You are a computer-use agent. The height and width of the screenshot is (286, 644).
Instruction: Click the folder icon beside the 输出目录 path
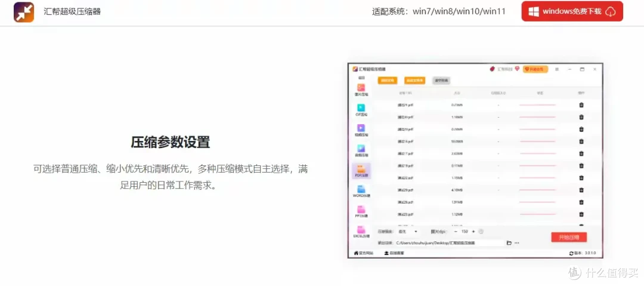[x=509, y=243]
